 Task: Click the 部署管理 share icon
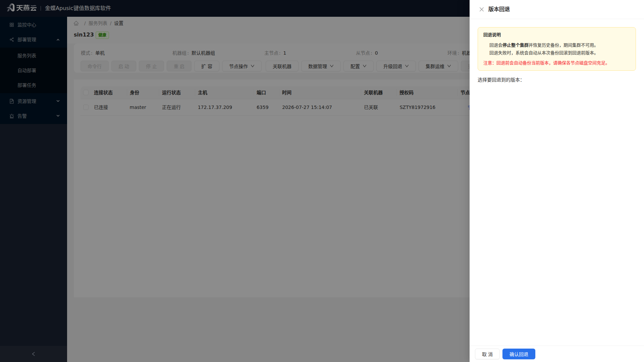[x=12, y=40]
